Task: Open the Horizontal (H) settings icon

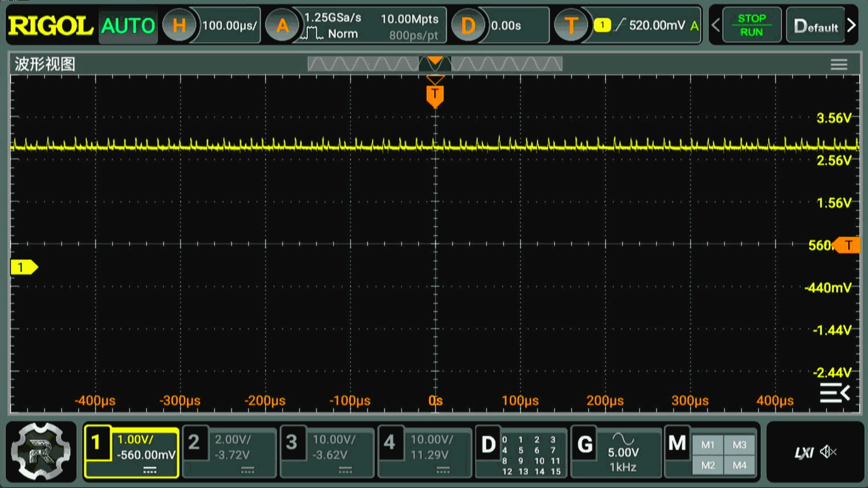Action: click(179, 25)
